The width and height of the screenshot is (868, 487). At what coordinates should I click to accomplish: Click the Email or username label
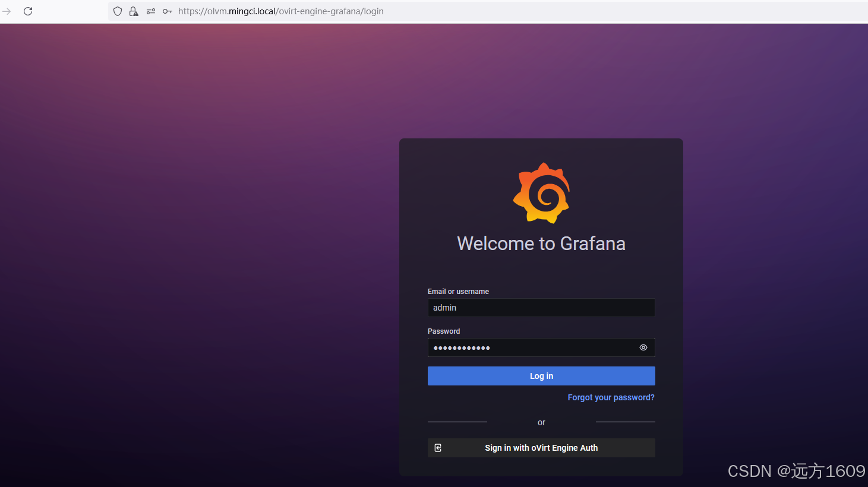(x=458, y=292)
